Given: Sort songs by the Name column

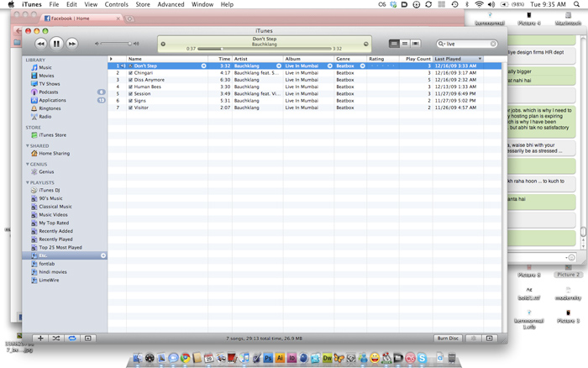Looking at the screenshot, I should coord(167,59).
